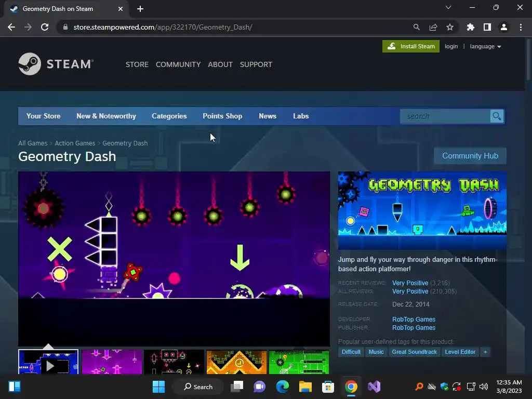Open File Explorer from taskbar

pos(305,387)
